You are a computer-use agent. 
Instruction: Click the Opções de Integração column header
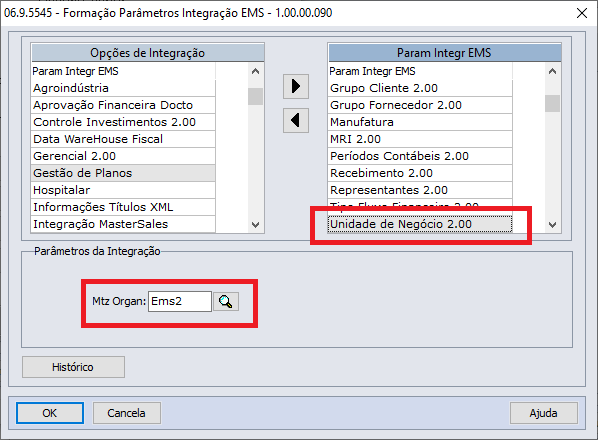click(148, 53)
